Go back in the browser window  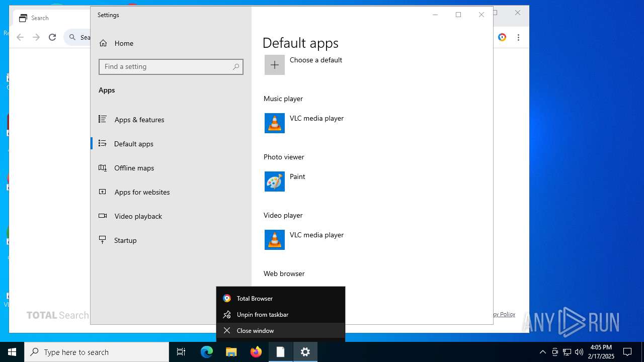(x=20, y=37)
